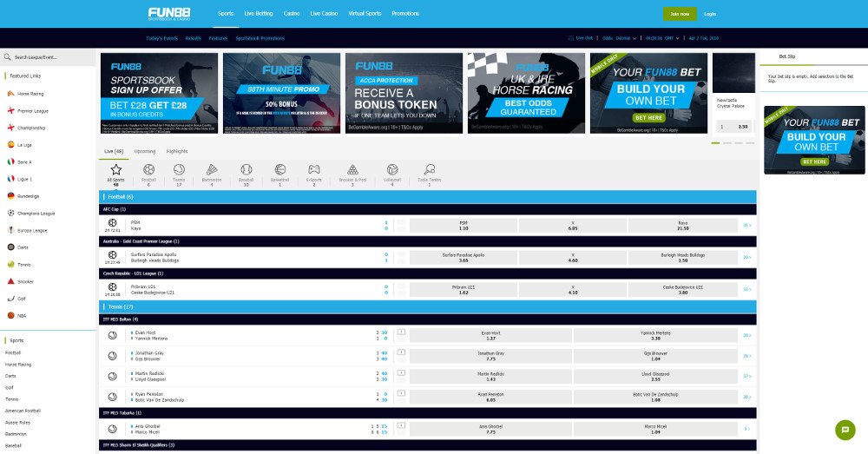Open the GMT timezone dropdown
The image size is (868, 454).
[662, 38]
